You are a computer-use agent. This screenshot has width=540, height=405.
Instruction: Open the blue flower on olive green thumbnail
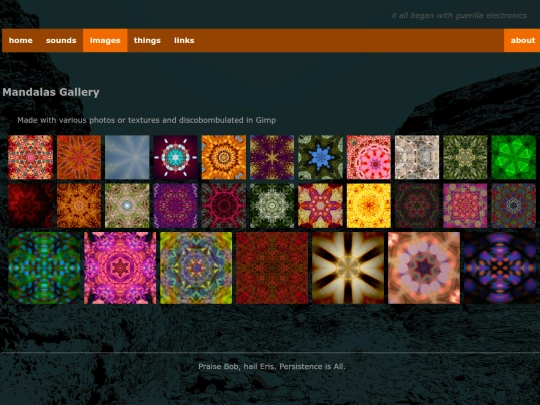click(x=320, y=157)
